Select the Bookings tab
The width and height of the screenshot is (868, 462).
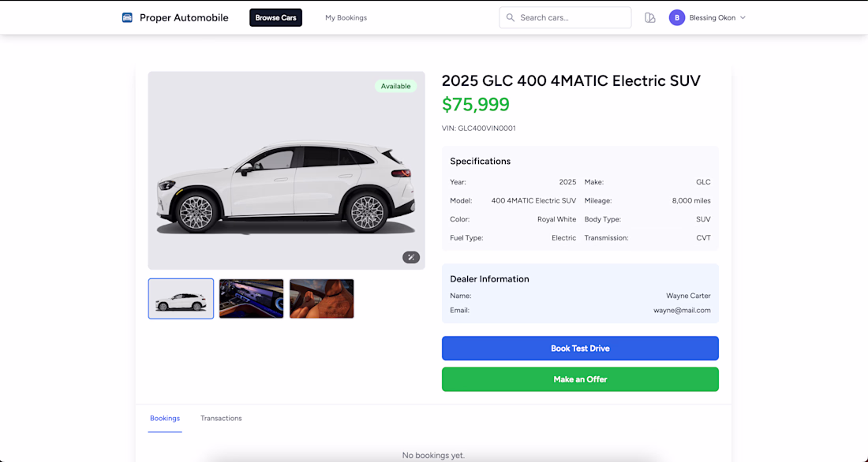165,419
